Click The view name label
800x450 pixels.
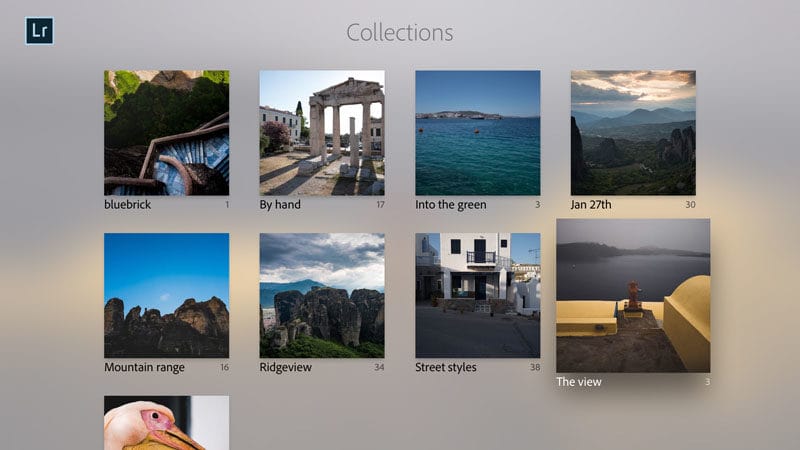pyautogui.click(x=579, y=382)
